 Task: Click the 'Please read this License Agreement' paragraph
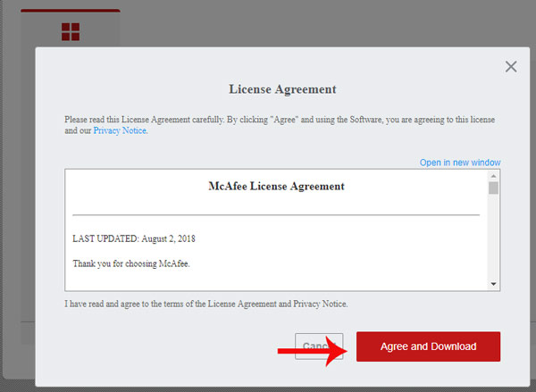(280, 125)
